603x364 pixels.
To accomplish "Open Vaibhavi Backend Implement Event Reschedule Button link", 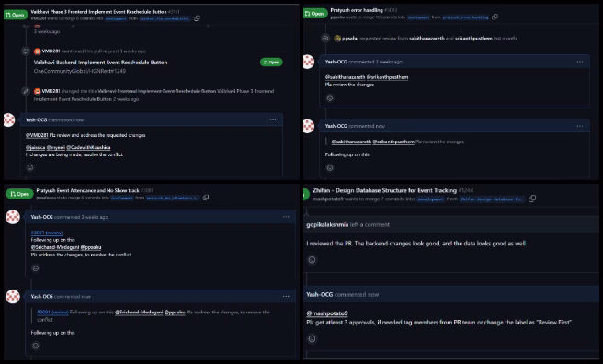I will (100, 63).
